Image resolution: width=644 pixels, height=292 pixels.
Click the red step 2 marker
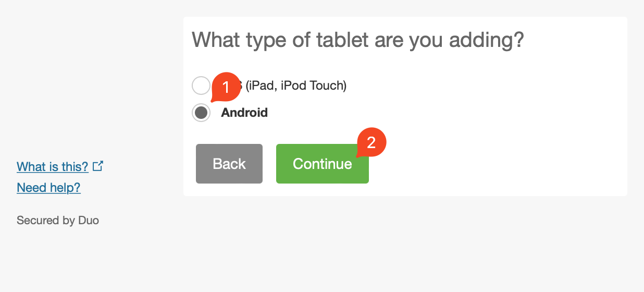tap(371, 142)
